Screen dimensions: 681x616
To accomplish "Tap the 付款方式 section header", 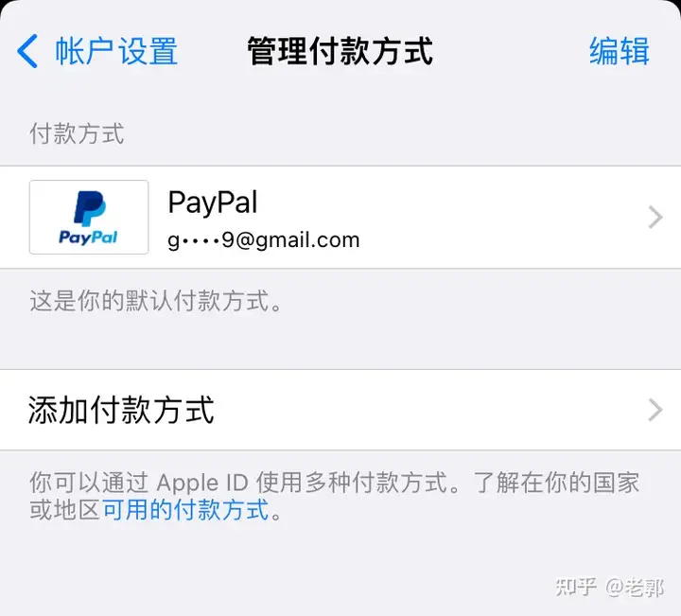I will pyautogui.click(x=77, y=133).
